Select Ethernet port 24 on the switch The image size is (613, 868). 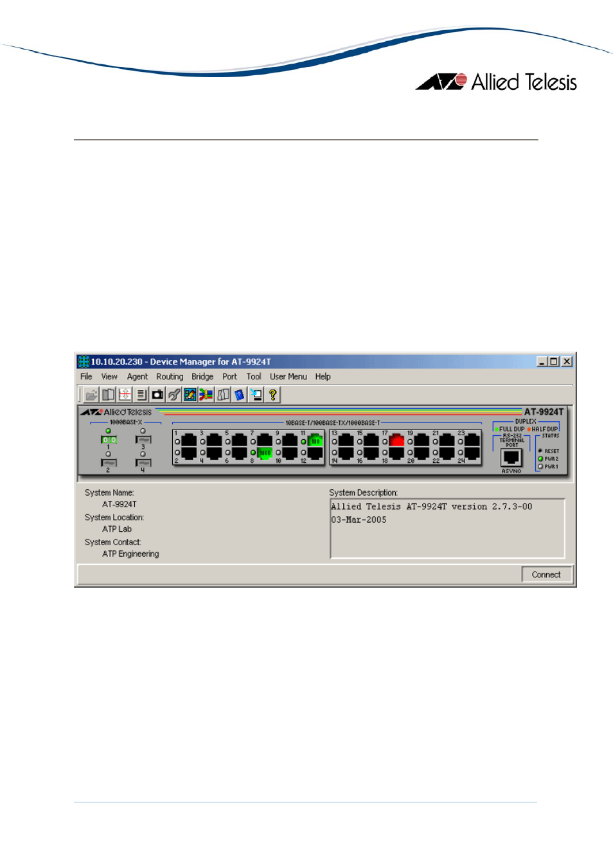point(472,453)
